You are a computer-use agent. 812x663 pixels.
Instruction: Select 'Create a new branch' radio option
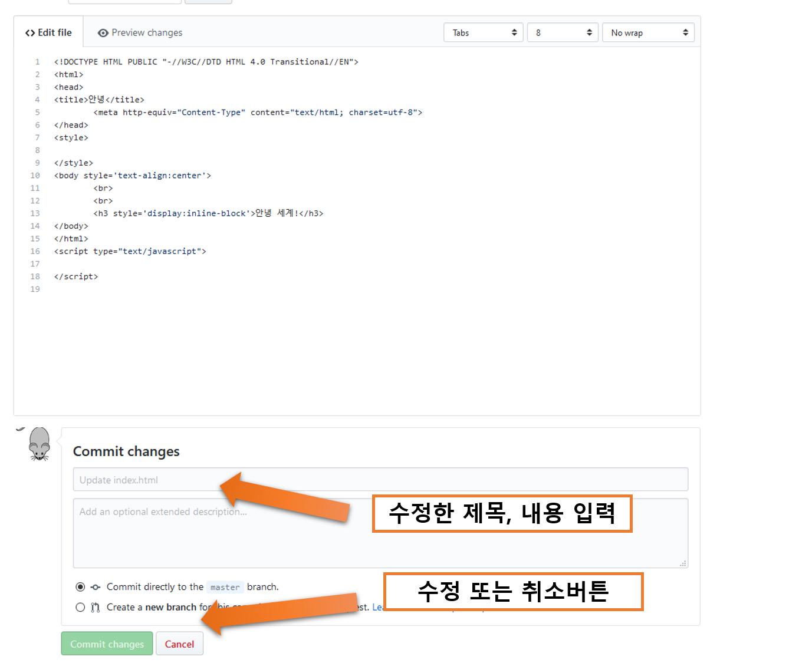pos(80,607)
